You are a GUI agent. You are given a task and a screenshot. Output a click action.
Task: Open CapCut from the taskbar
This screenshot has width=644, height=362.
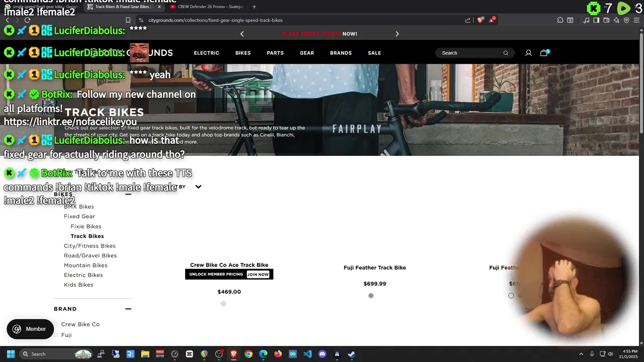[x=189, y=354]
